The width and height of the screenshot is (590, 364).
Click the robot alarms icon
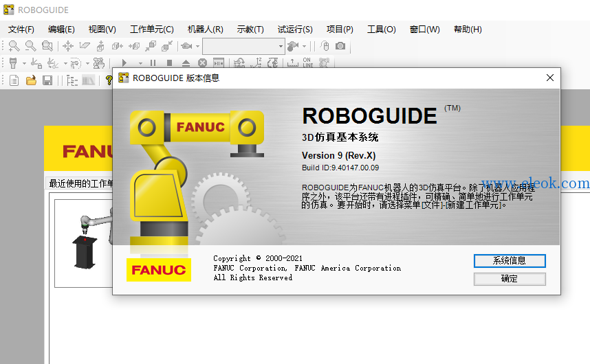[x=272, y=63]
